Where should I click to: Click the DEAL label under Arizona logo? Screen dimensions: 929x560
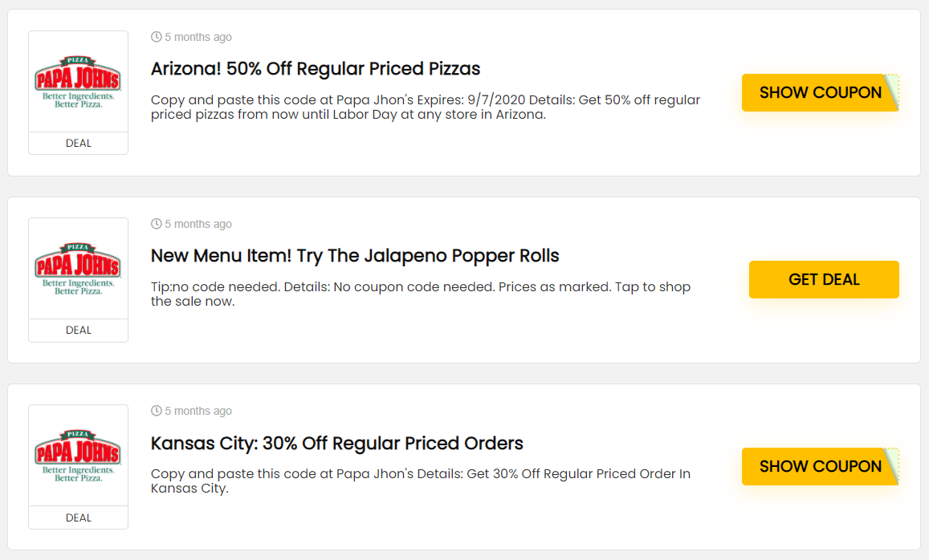[78, 144]
